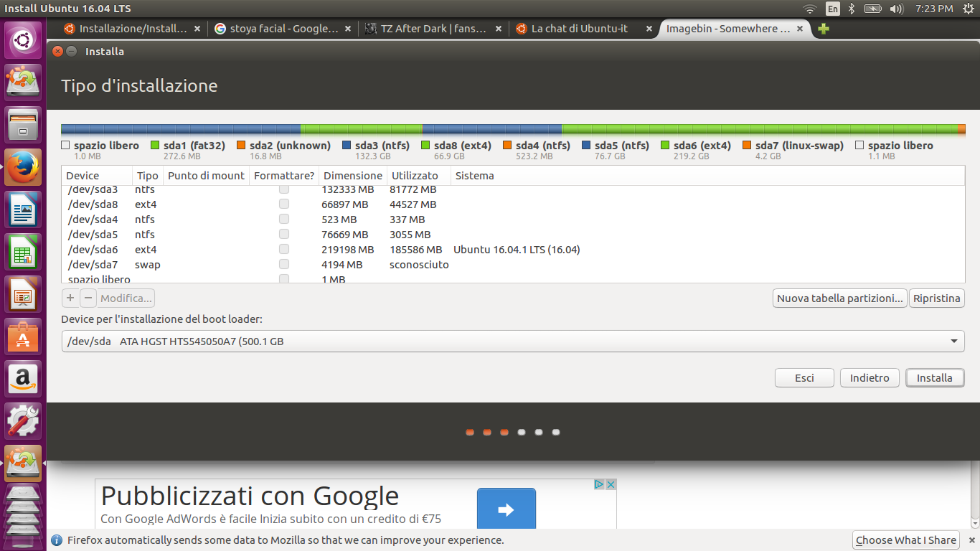
Task: Sort by Dimensione column header
Action: pyautogui.click(x=353, y=176)
